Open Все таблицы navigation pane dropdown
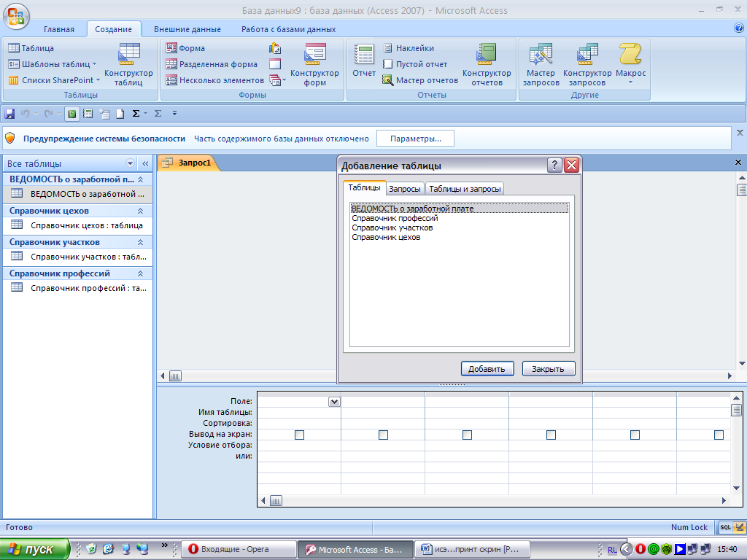The width and height of the screenshot is (747, 560). click(130, 163)
